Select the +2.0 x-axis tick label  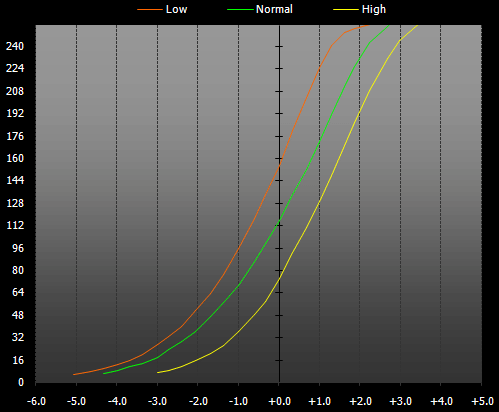click(360, 401)
